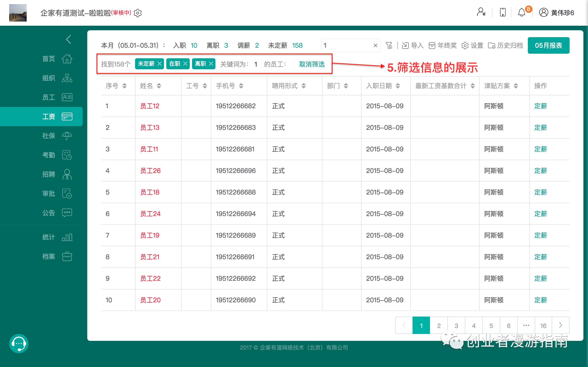Sort table by 姓名 column

point(159,86)
